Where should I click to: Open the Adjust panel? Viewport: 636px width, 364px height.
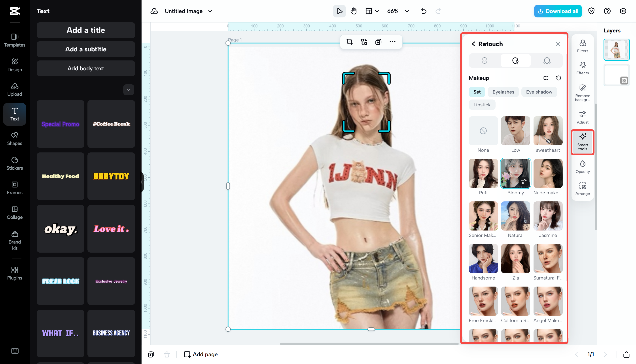pos(583,117)
